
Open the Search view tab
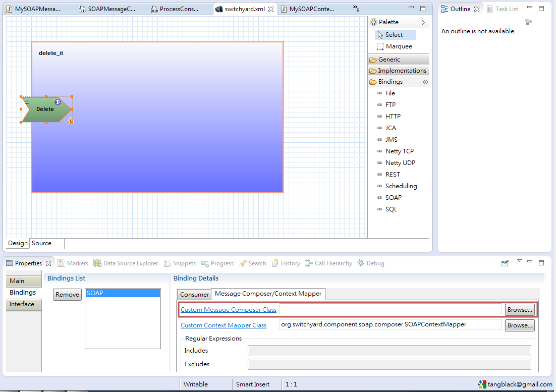(x=253, y=263)
